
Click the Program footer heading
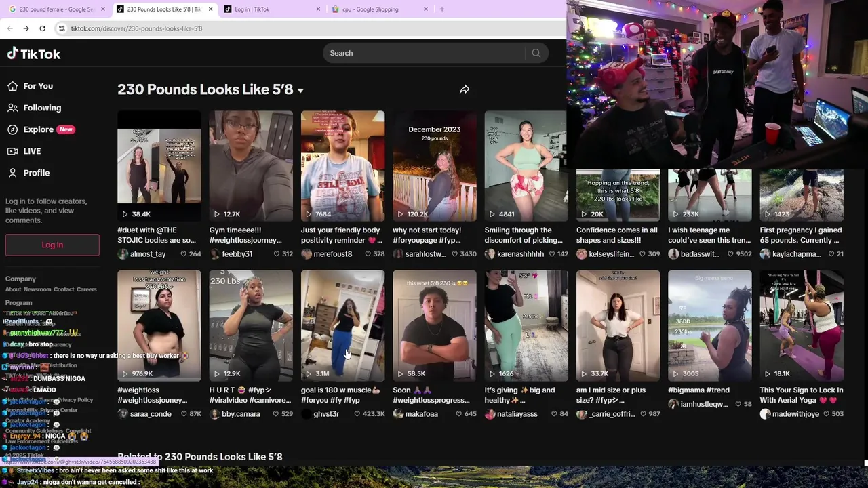coord(18,303)
